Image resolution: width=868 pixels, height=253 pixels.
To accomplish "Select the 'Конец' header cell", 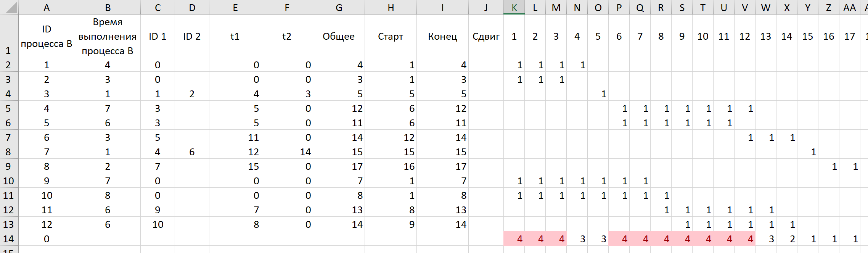I will tap(442, 36).
